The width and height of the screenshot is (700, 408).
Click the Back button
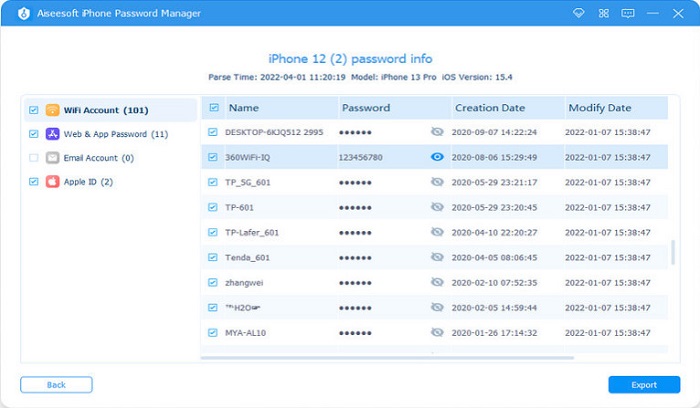click(x=56, y=385)
